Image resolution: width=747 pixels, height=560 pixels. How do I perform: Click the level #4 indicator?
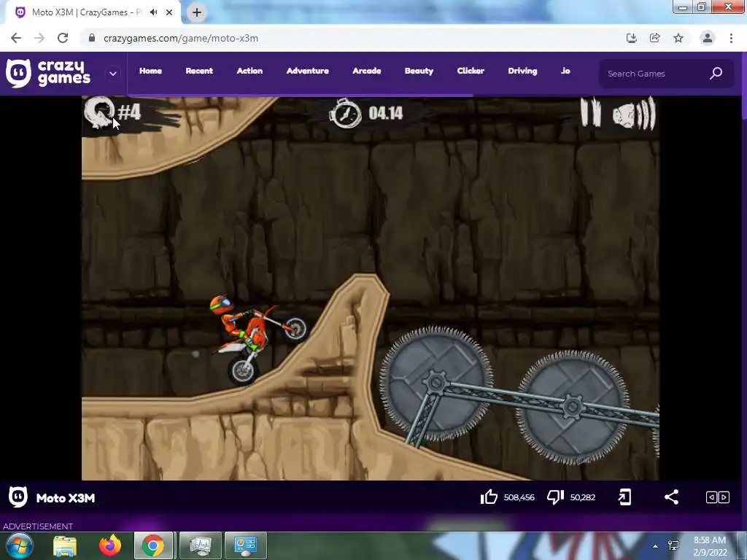pyautogui.click(x=129, y=112)
